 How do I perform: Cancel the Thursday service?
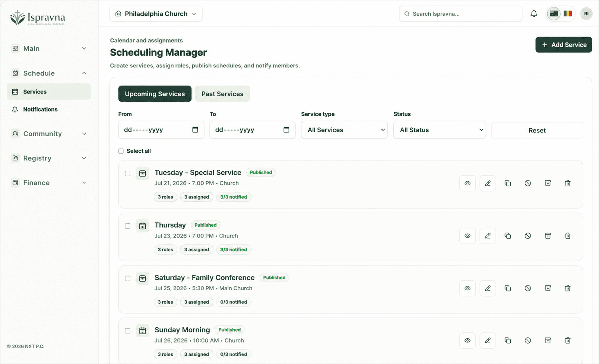click(528, 236)
